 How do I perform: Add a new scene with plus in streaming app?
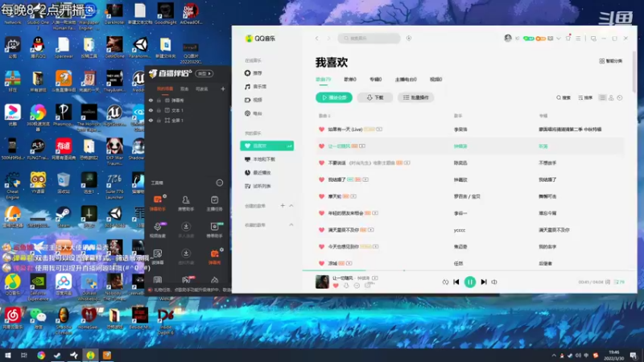tap(223, 88)
